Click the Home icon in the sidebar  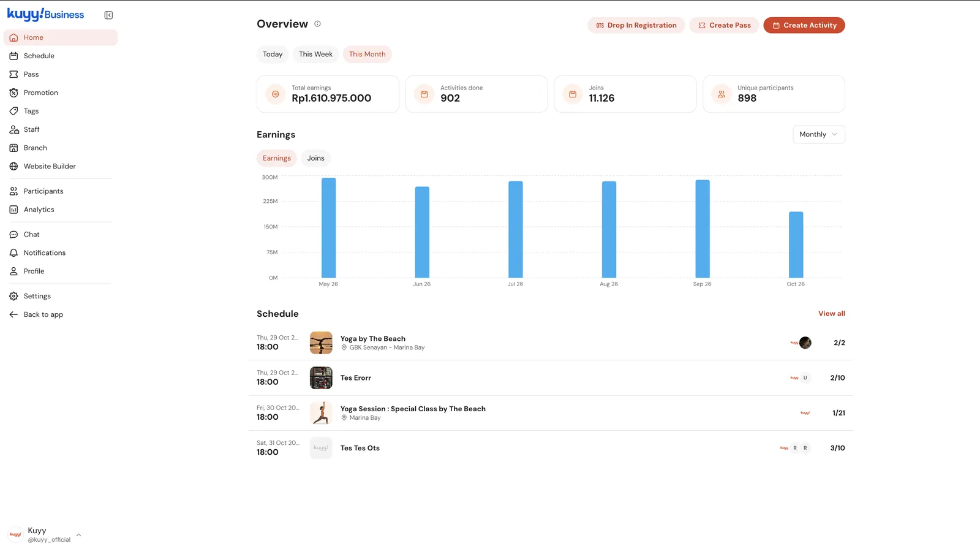point(13,37)
